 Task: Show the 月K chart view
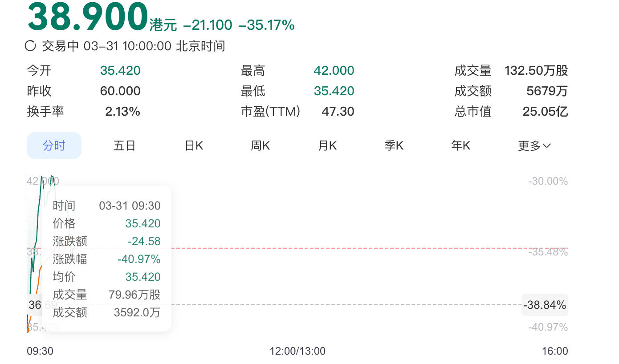click(327, 146)
